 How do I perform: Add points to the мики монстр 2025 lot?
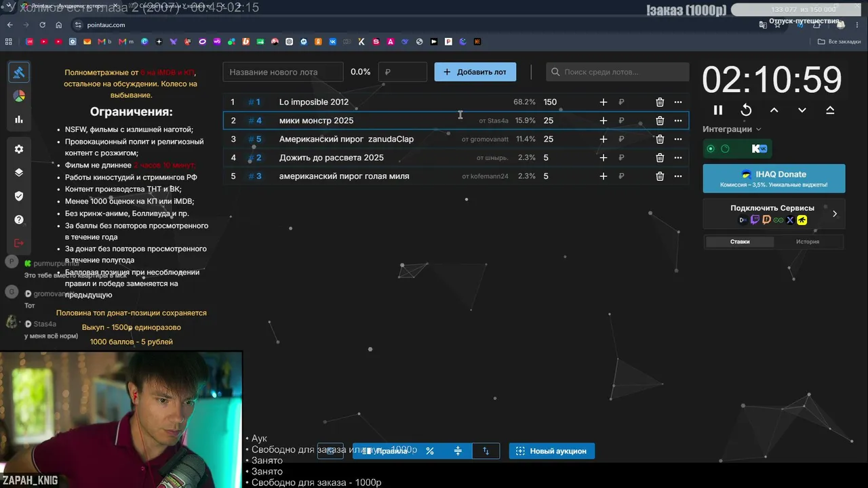click(x=604, y=121)
